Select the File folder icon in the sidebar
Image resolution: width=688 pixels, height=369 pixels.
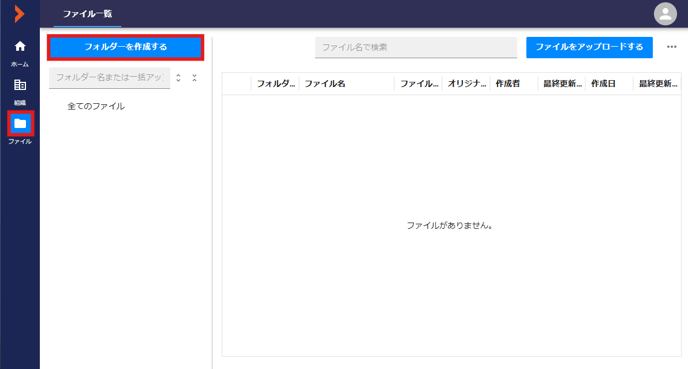pyautogui.click(x=20, y=123)
